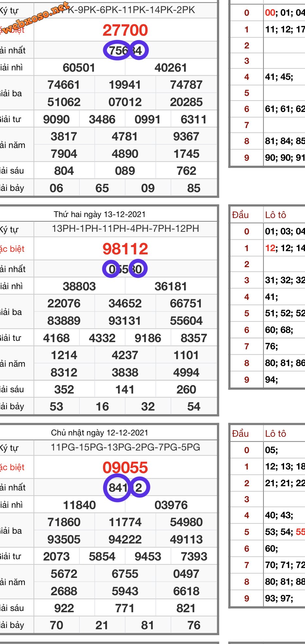Click sixth prize number 762
Viewport: 305px width, 644px height.
pos(186,171)
